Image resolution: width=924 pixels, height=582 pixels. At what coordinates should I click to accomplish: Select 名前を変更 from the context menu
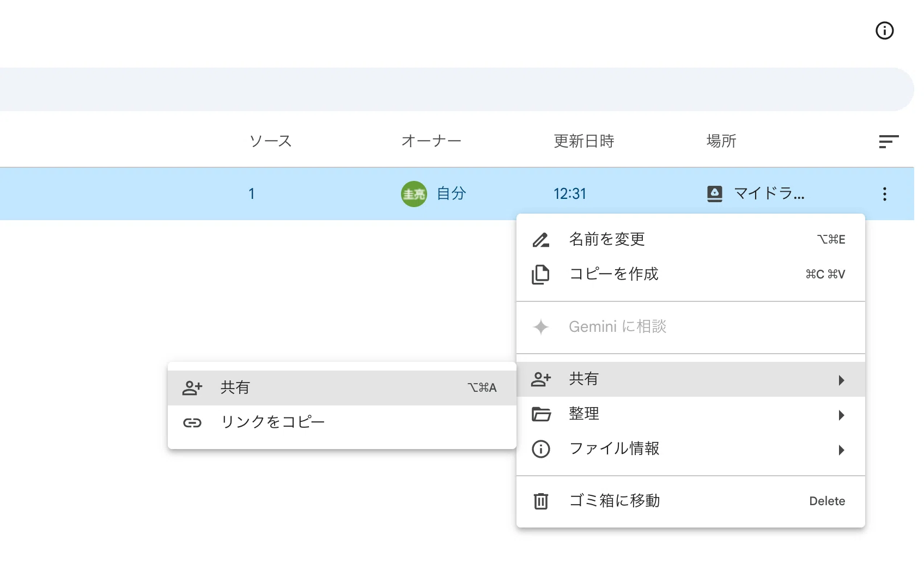[x=690, y=240]
